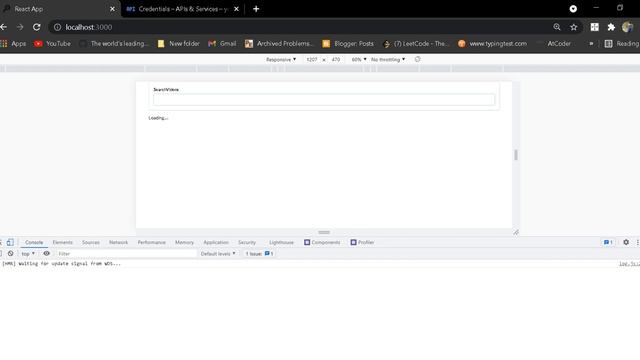
Task: Open the DevTools more options menu
Action: (x=638, y=242)
